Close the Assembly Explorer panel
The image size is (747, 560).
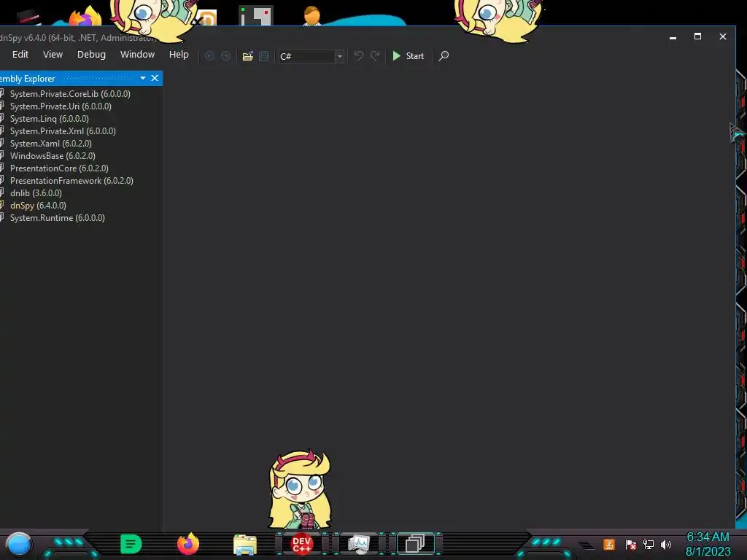155,78
